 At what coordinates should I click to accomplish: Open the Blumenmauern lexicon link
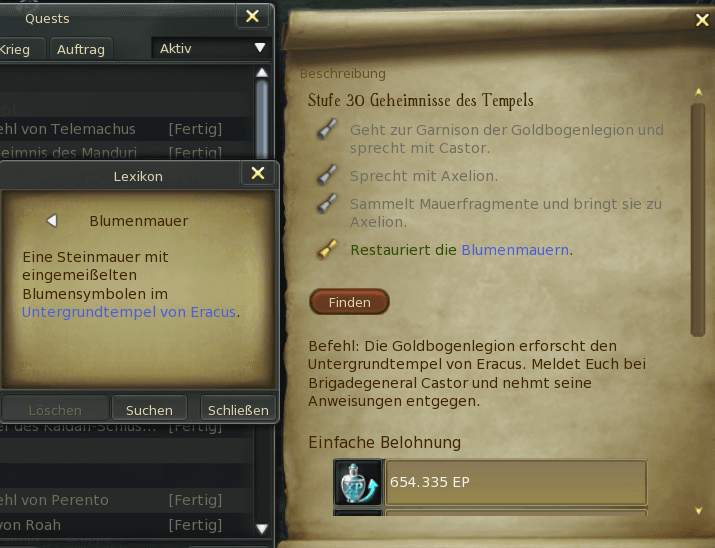tap(515, 250)
